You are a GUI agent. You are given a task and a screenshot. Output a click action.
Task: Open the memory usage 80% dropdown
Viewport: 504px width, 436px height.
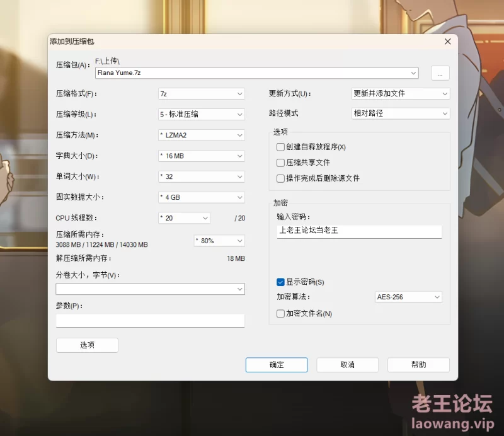[219, 241]
